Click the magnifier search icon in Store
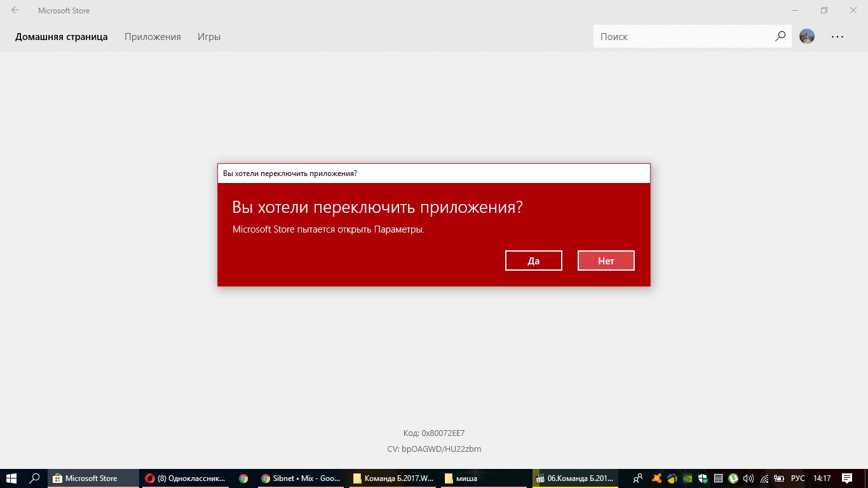Image resolution: width=868 pixels, height=488 pixels. click(x=780, y=37)
